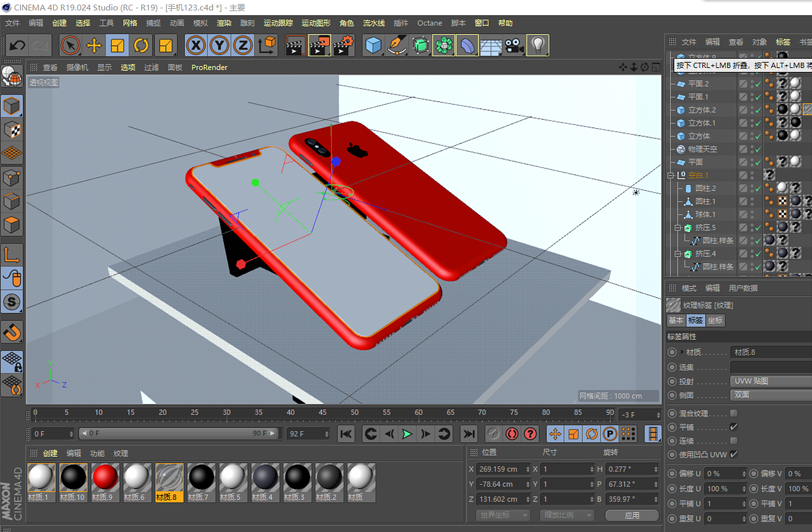This screenshot has width=812, height=532.
Task: Switch to Points mode
Action: (12, 178)
